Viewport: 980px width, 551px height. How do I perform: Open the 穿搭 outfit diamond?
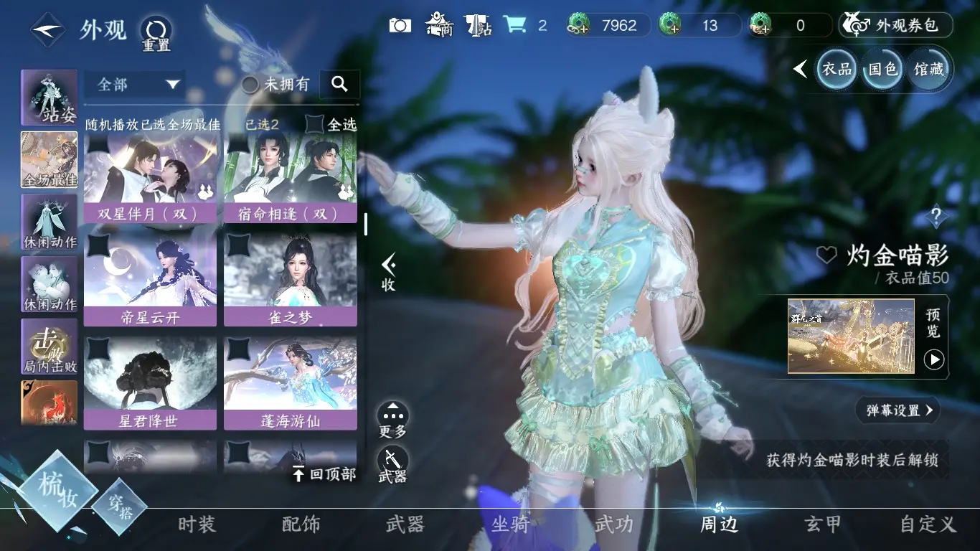[x=119, y=506]
